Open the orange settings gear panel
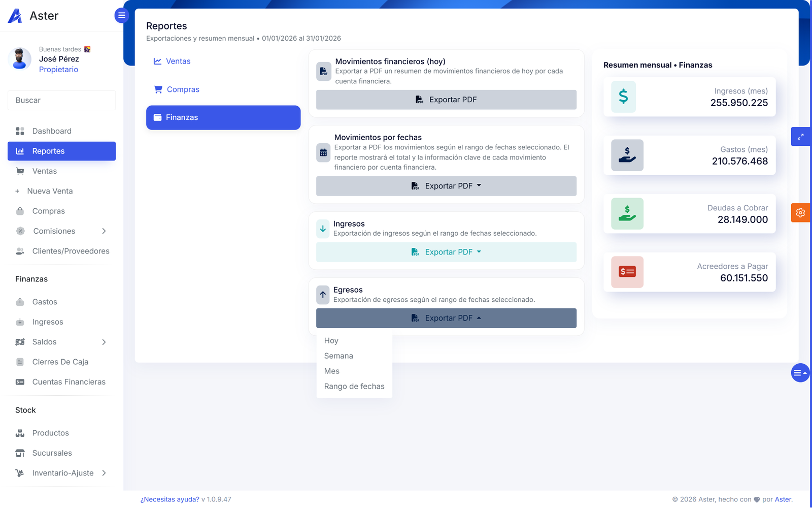812x508 pixels. point(800,213)
